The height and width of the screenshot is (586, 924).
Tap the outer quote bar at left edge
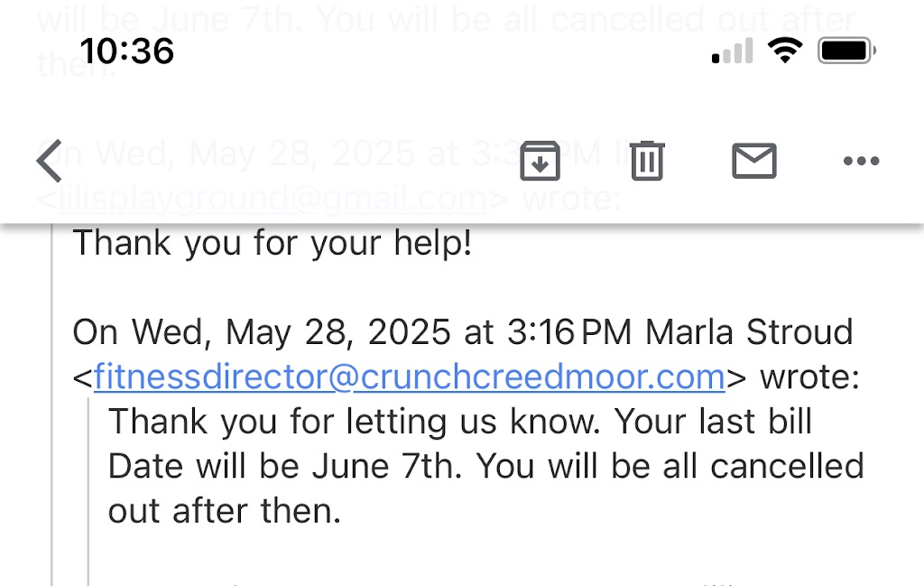pos(52,406)
